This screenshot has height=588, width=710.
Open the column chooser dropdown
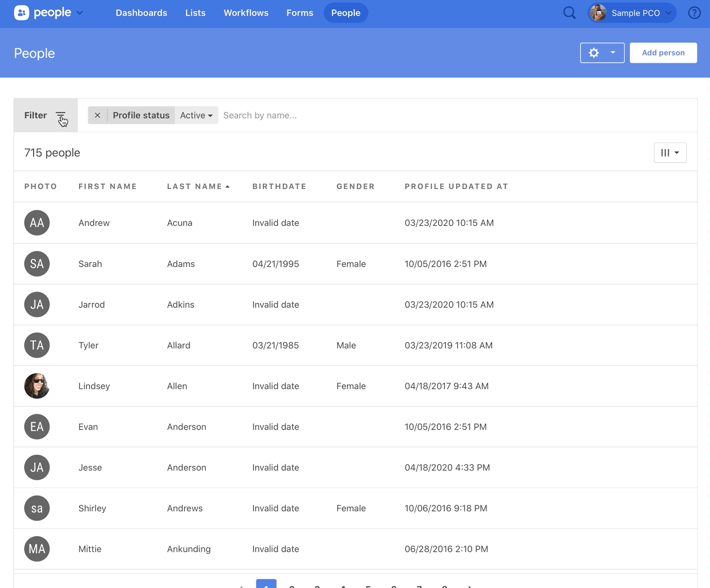point(670,153)
